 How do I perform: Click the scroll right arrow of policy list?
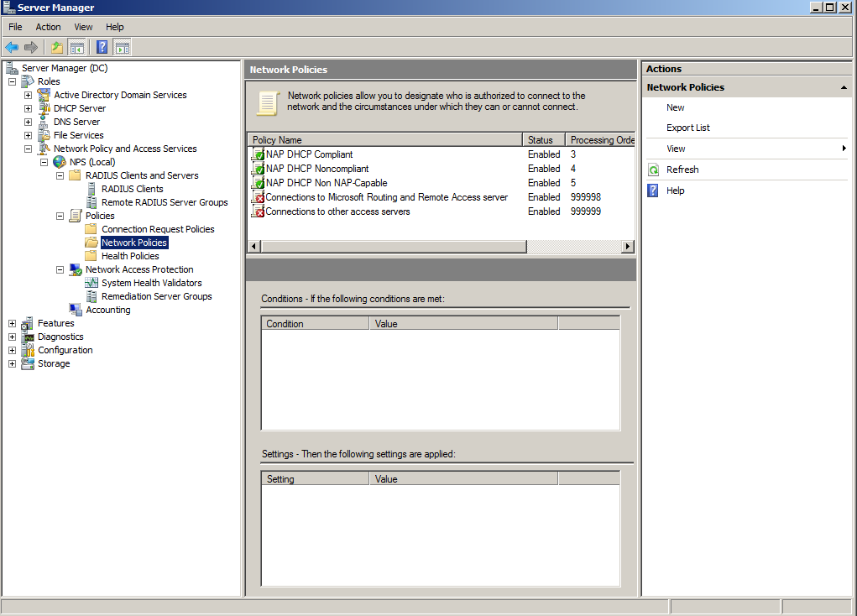(x=628, y=247)
